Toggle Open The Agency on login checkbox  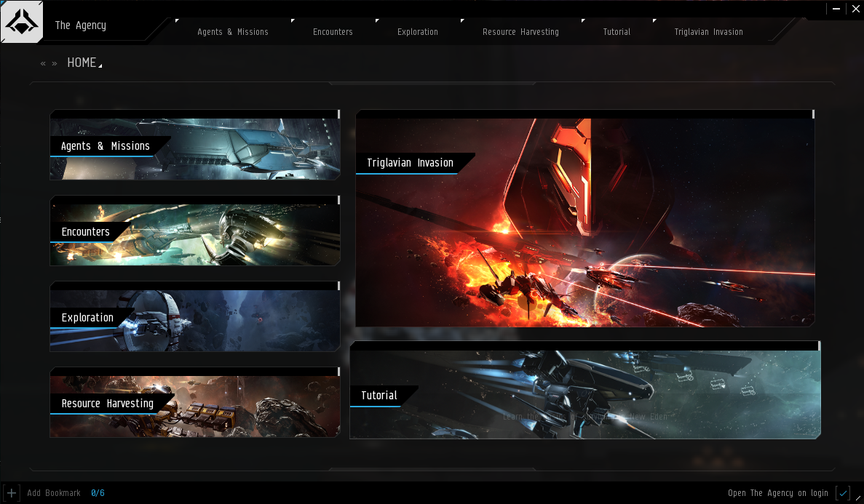(843, 492)
